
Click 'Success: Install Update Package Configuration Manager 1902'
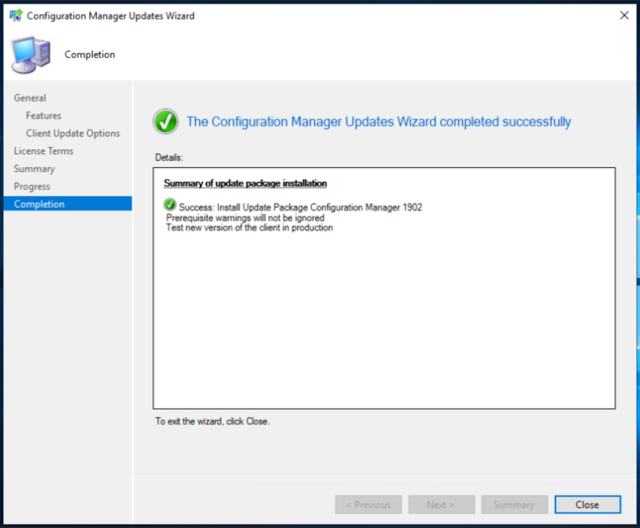pyautogui.click(x=300, y=207)
